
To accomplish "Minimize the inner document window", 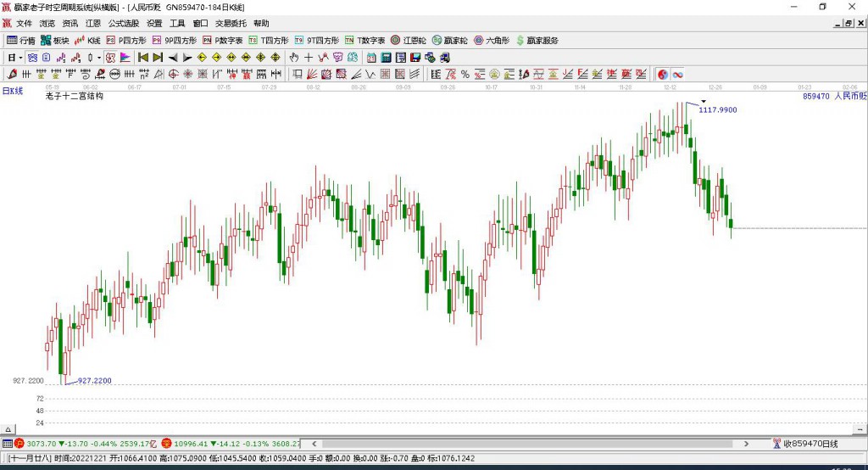I will (x=838, y=23).
